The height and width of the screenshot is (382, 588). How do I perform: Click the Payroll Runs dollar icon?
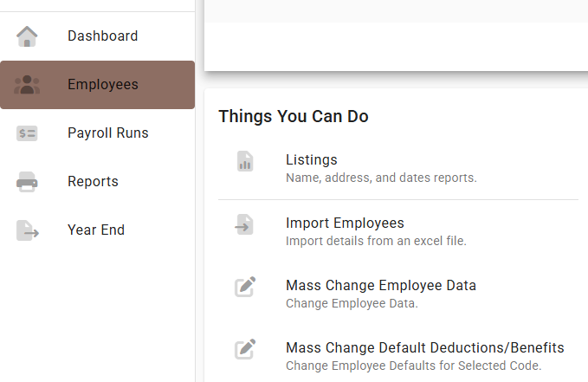pos(28,133)
